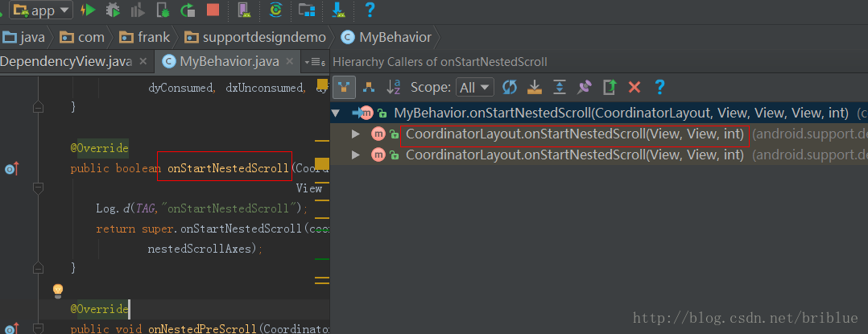This screenshot has height=334, width=868.
Task: Select the Hierarchy Callers of onStartNestedScroll title
Action: tap(440, 62)
